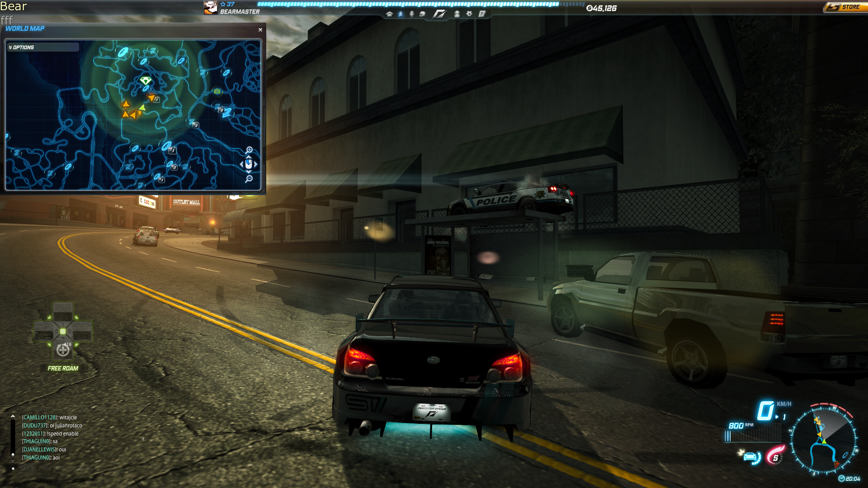
Task: Select the T3 event marker on the map
Action: click(x=195, y=124)
